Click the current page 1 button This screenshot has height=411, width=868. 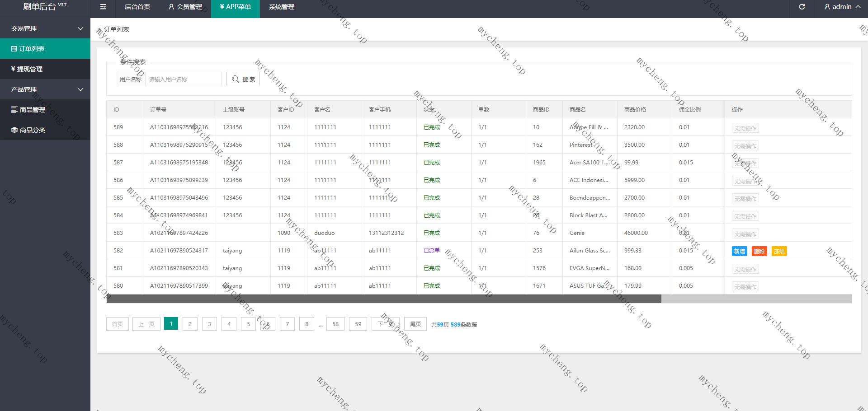click(x=171, y=323)
